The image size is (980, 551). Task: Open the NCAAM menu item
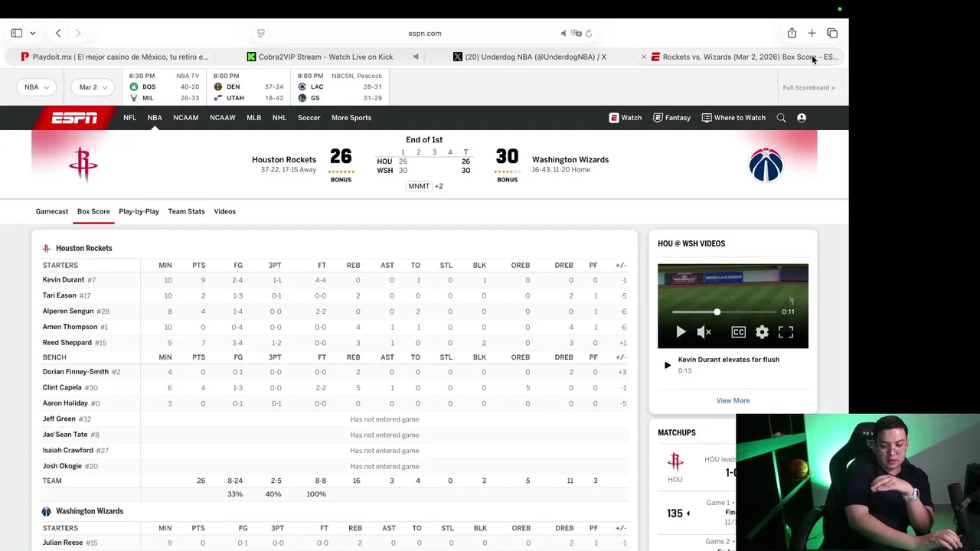(x=185, y=118)
